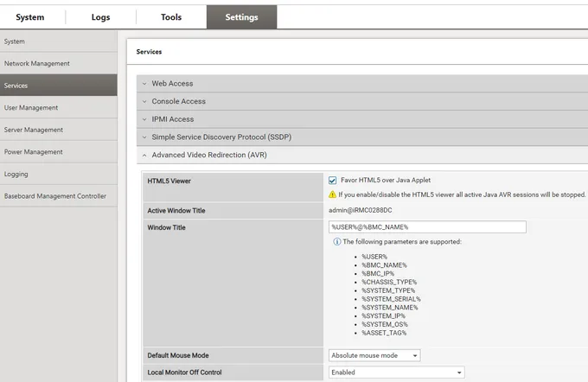Open the Tools tab
The image size is (588, 382).
[171, 17]
